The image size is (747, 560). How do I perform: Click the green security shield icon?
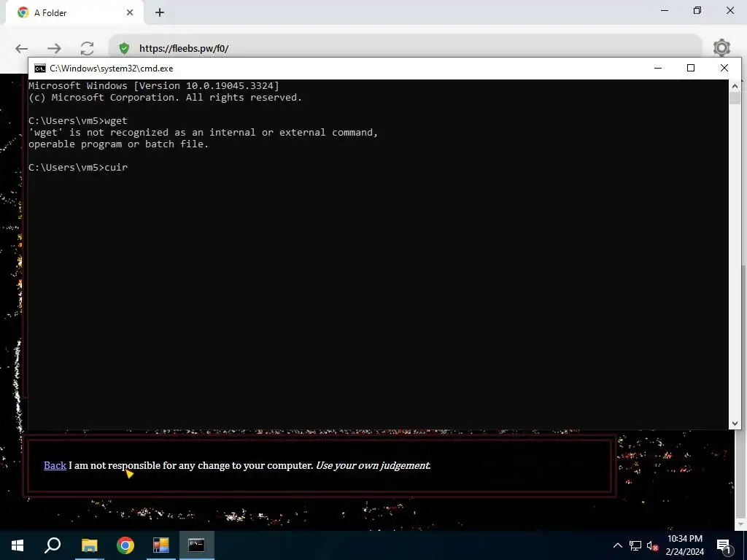pos(124,48)
